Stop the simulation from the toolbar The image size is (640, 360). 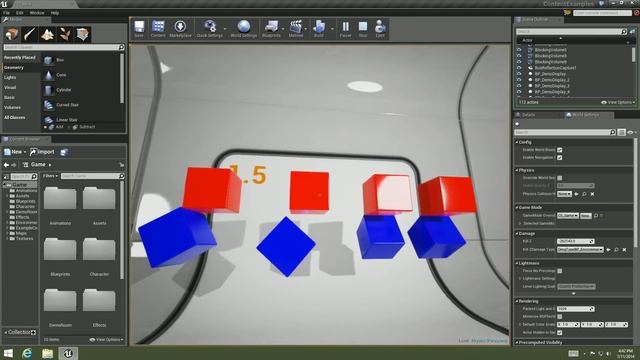pos(363,29)
